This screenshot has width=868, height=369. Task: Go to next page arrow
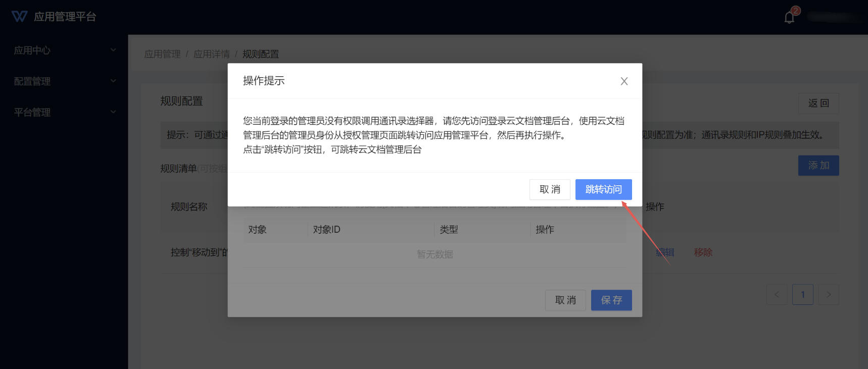[829, 295]
